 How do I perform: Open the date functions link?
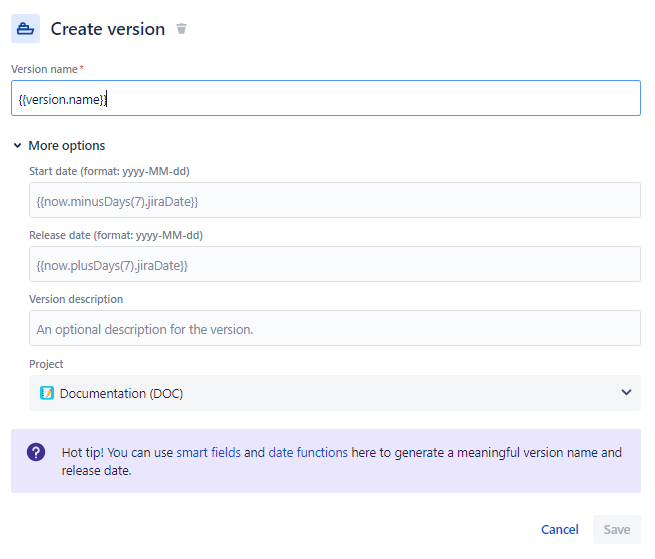308,452
